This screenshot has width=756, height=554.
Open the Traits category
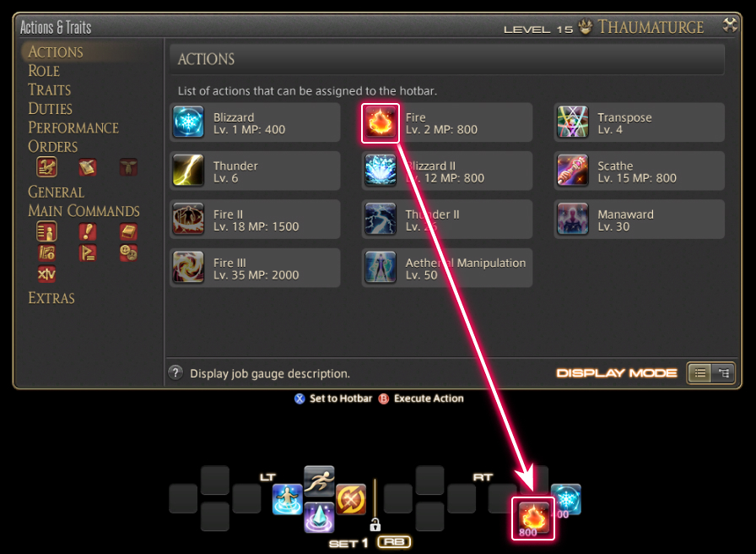[x=49, y=90]
